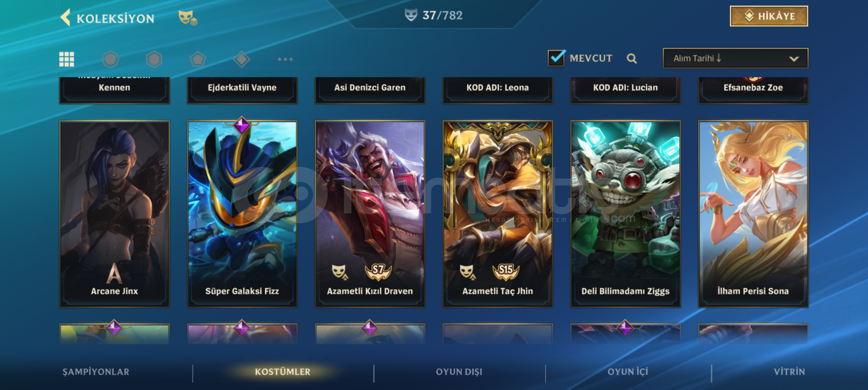Viewport: 868px width, 390px height.
Task: Filter by the circle rarity icon
Action: click(110, 59)
